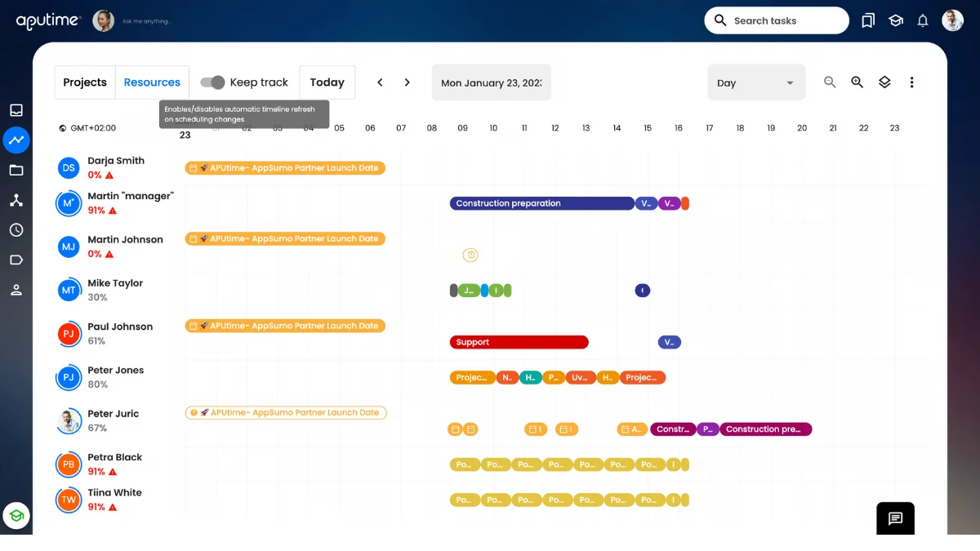Switch to the Projects tab
Screen dimensions: 980x551
pyautogui.click(x=85, y=82)
